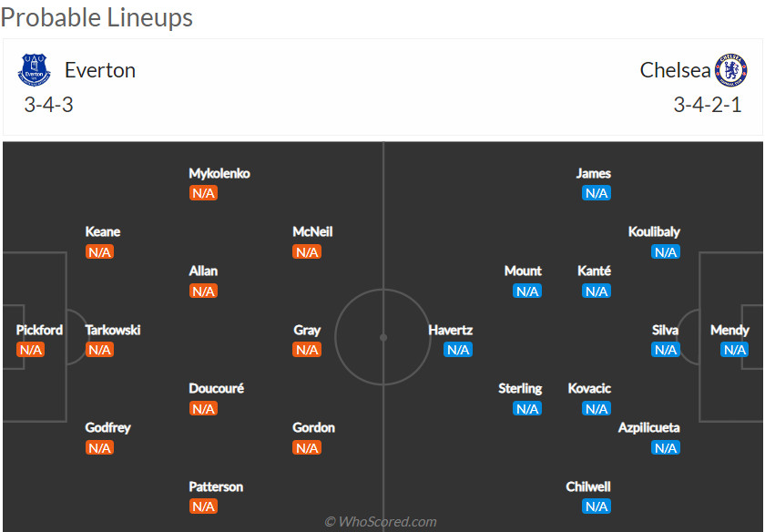Viewport: 765px width, 532px height.
Task: Open the Everton team name link
Action: [x=100, y=70]
